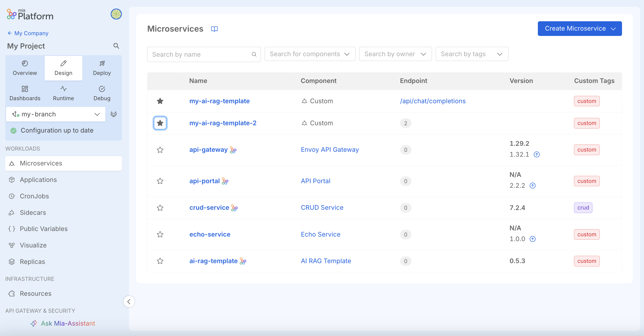Star the crud-service microservice
This screenshot has width=644, height=336.
coord(160,208)
